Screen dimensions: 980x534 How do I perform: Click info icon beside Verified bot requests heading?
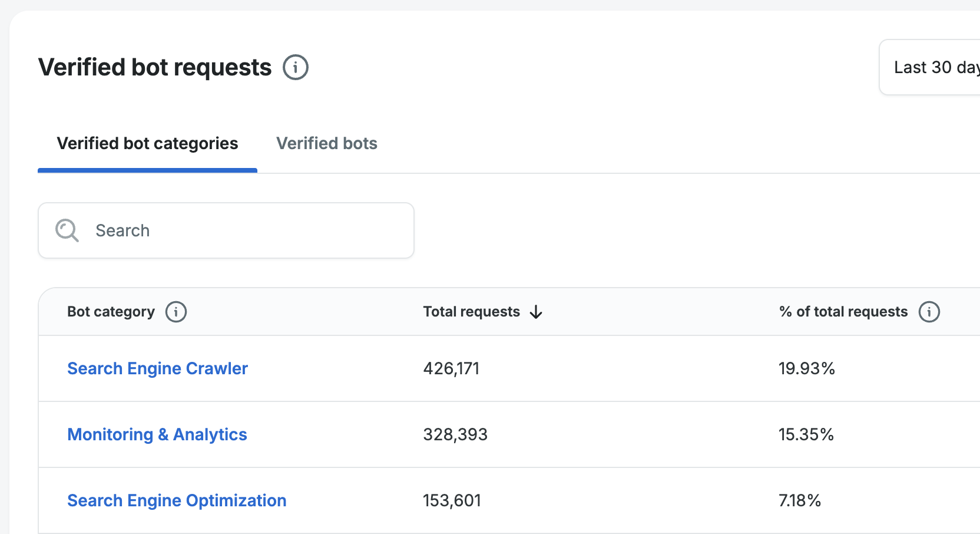click(295, 67)
